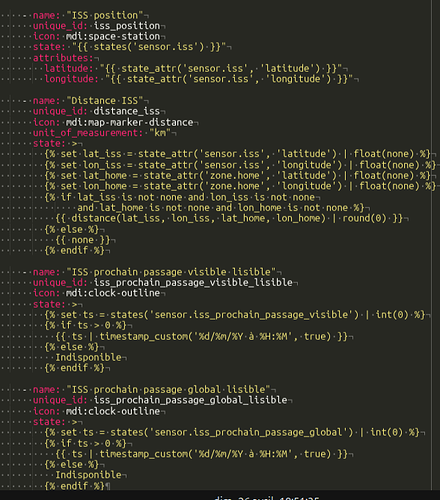Viewport: 440px width, 500px height.
Task: Click the longitude attribute key under attributes
Action: pyautogui.click(x=72, y=79)
